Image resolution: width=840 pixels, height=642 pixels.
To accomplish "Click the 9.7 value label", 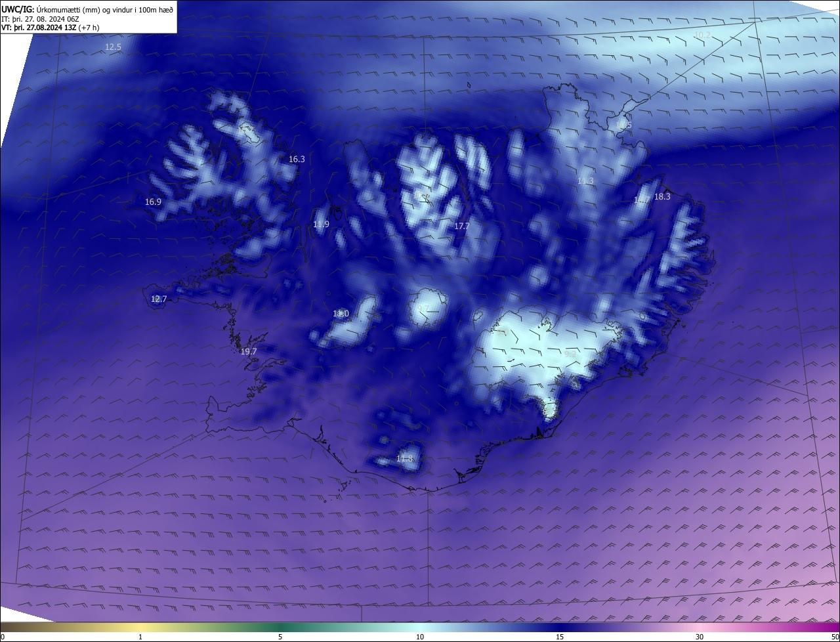I will tap(423, 309).
